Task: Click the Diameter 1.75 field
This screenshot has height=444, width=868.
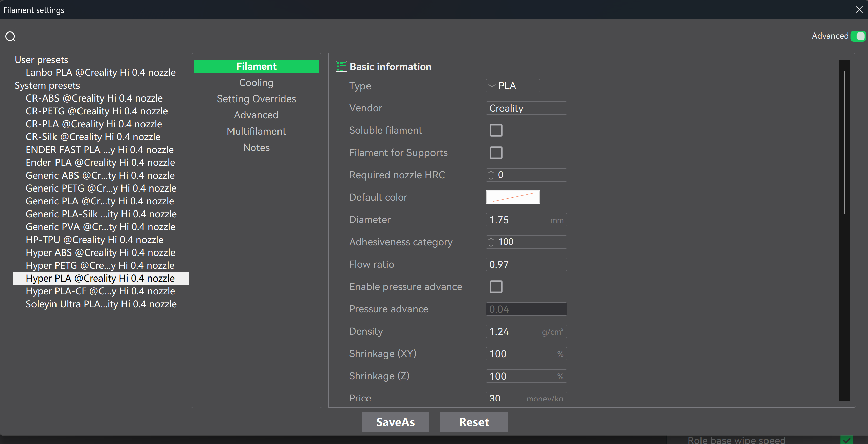Action: [x=526, y=220]
